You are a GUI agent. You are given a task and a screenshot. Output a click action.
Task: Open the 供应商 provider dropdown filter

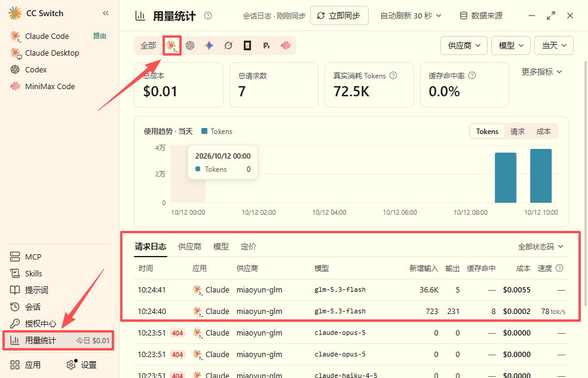tap(464, 46)
